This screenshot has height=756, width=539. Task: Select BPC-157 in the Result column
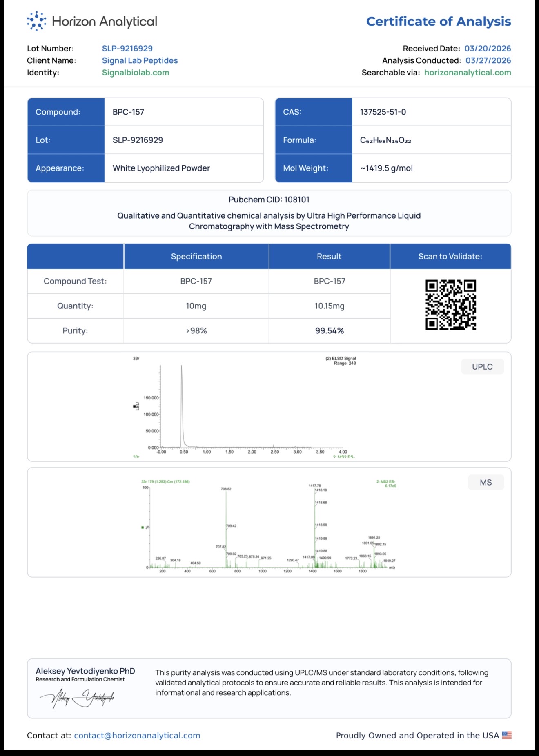point(330,281)
